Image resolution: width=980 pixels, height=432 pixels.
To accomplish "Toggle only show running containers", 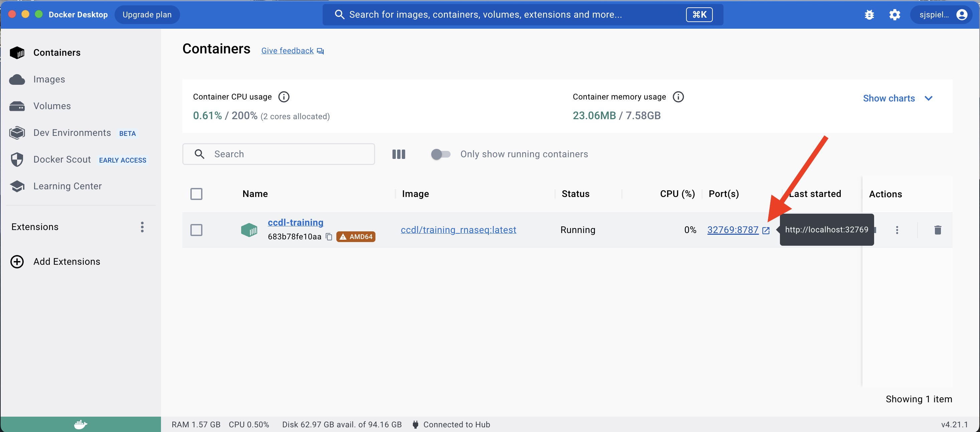I will pos(440,154).
